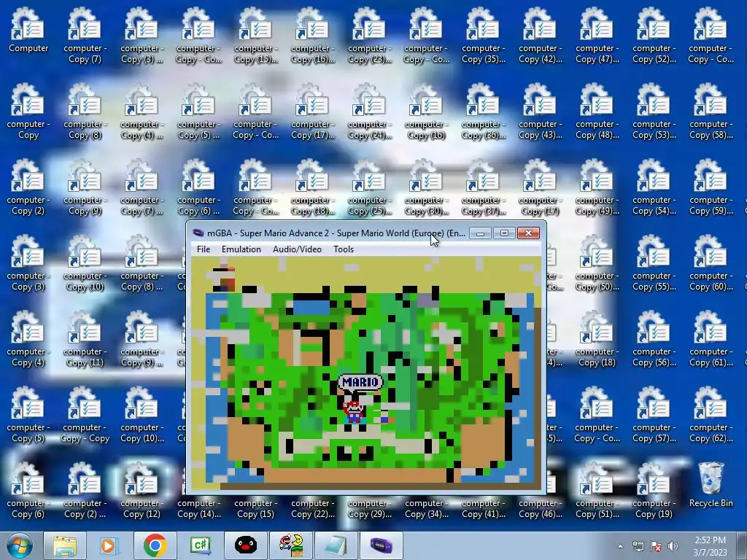Open the Tools menu in mGBA
This screenshot has height=560, width=747.
pos(343,249)
